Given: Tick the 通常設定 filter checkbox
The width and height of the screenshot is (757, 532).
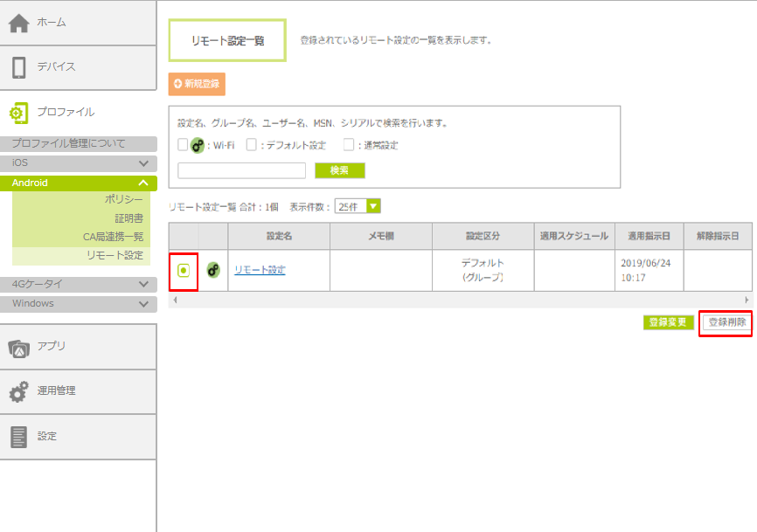Looking at the screenshot, I should click(x=349, y=145).
